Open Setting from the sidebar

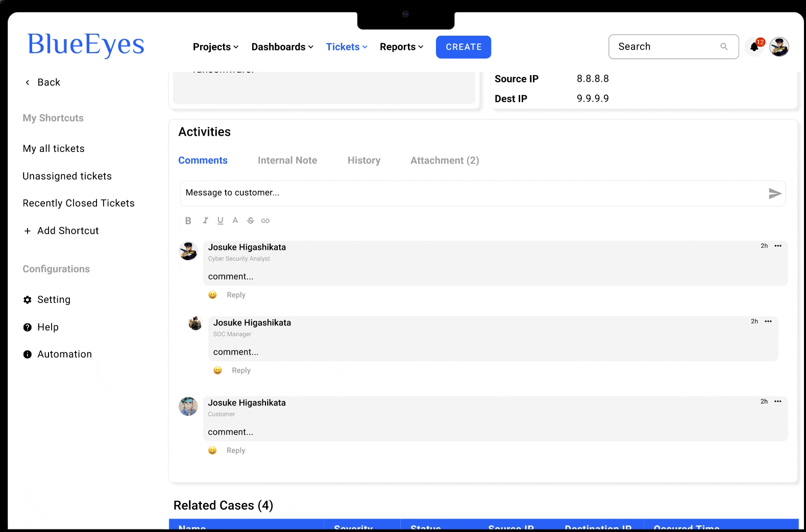point(54,299)
